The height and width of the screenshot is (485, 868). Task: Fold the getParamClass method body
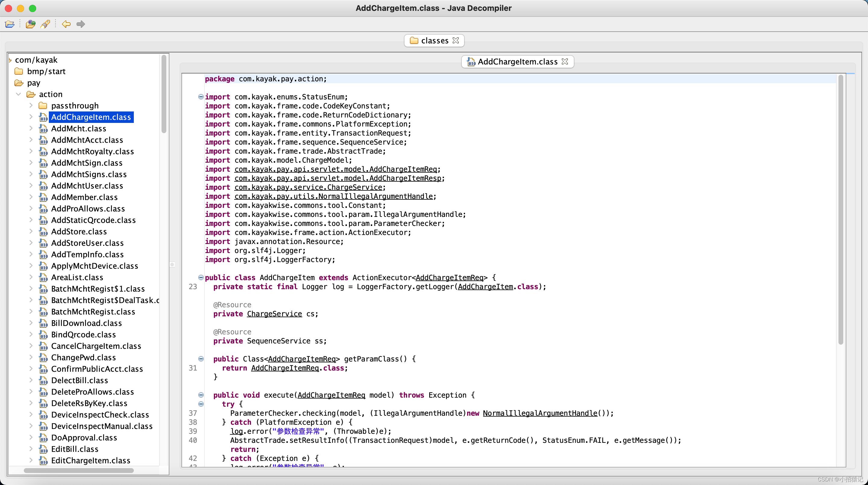(x=201, y=359)
